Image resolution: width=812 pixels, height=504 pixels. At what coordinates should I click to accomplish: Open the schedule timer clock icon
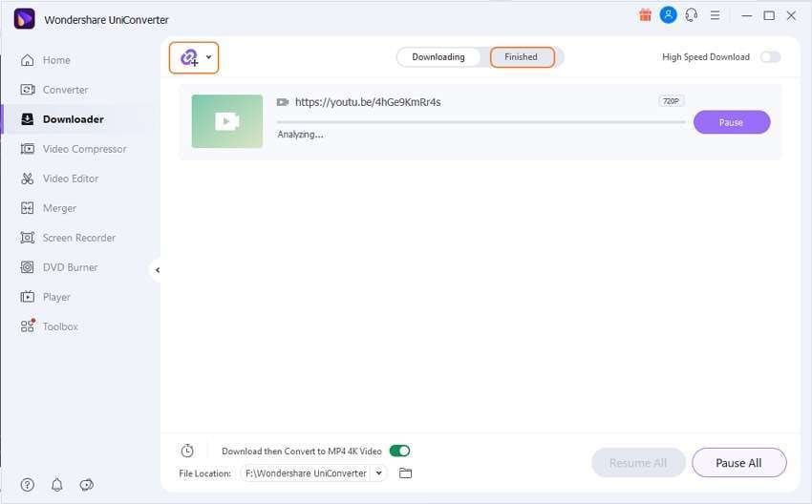click(187, 451)
